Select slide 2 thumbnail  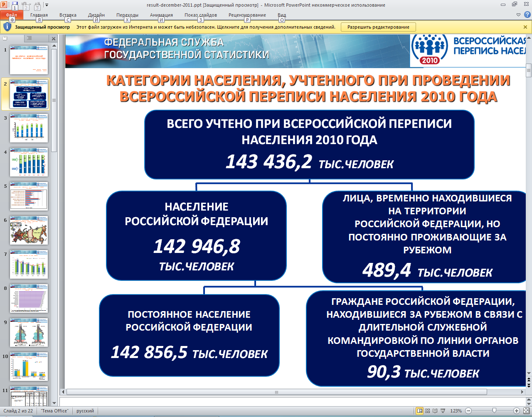29,94
